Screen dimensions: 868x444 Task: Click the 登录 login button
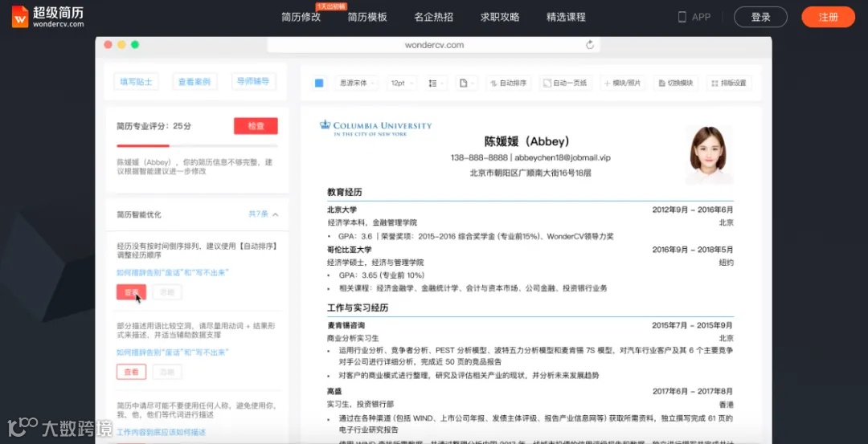(760, 17)
